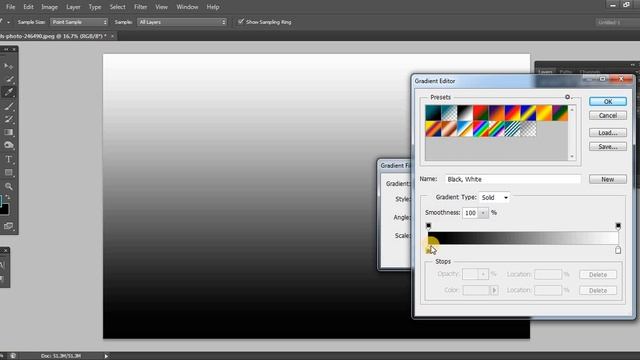Viewport: 640px width, 360px height.
Task: Click the gradient preview bar
Action: coord(523,238)
